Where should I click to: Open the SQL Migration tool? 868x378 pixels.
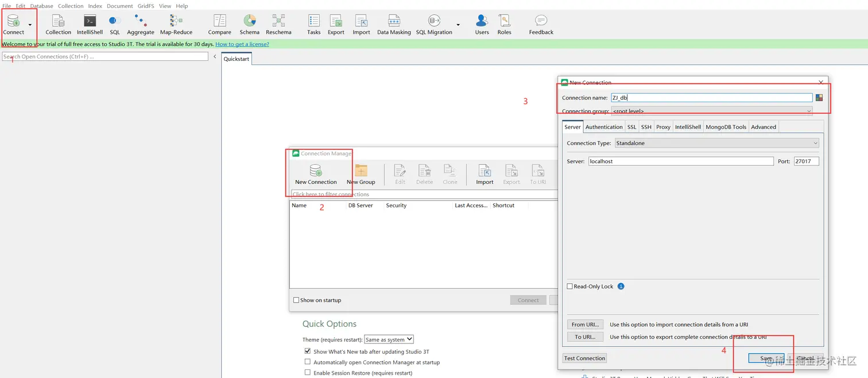point(434,25)
